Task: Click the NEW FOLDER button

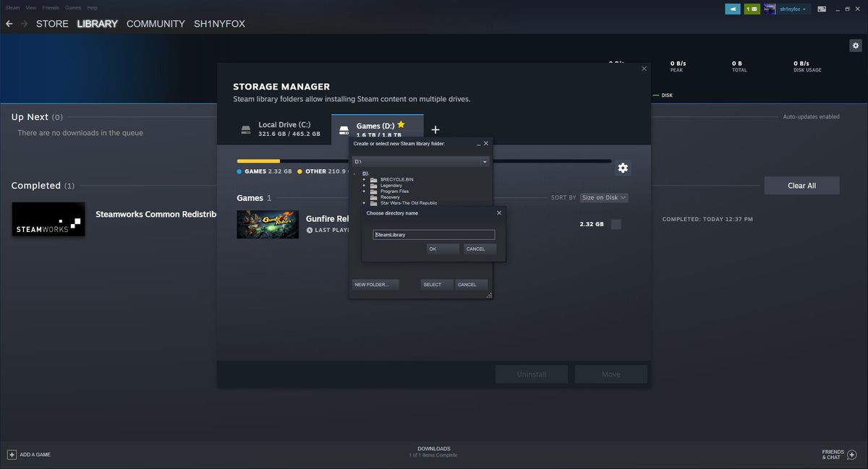Action: tap(375, 284)
